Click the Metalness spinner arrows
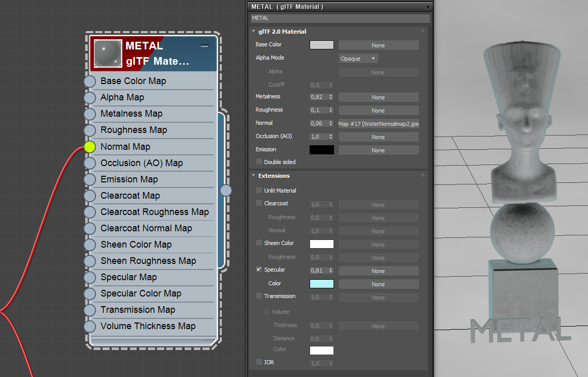 [331, 97]
